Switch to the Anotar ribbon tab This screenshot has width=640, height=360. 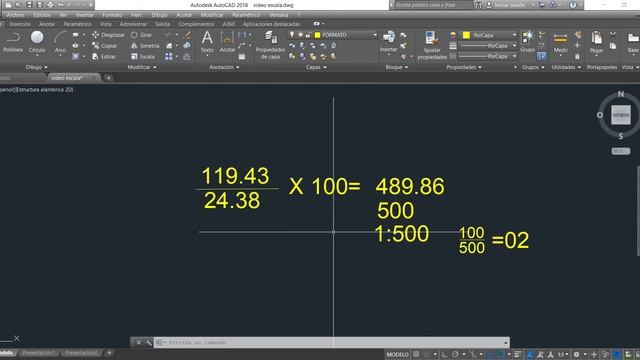[x=47, y=24]
